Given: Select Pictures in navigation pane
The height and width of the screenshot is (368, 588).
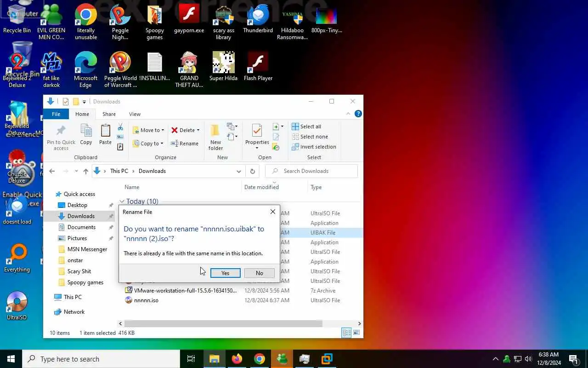Looking at the screenshot, I should pos(77,238).
